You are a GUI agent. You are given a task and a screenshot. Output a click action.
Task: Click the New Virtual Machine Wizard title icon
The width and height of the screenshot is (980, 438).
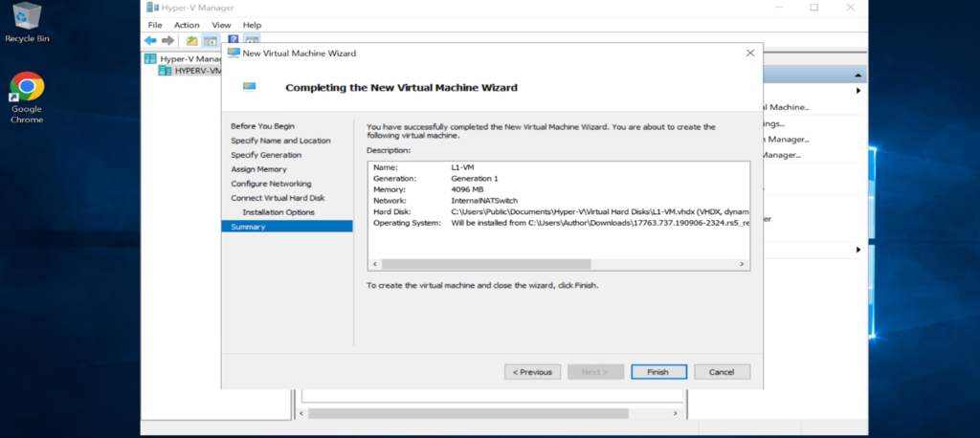234,54
